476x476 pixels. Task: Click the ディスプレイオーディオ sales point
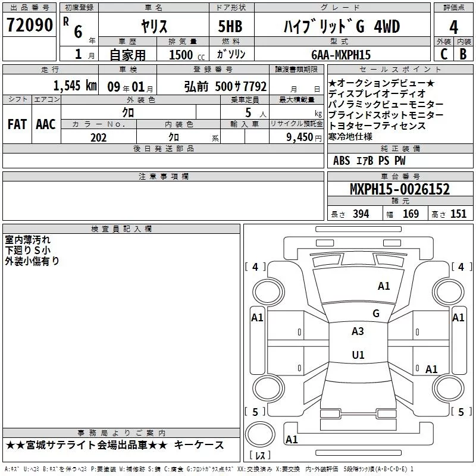pos(377,93)
